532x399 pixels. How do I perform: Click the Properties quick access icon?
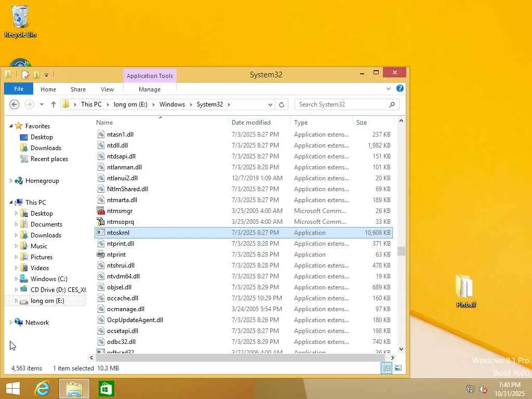(25, 75)
